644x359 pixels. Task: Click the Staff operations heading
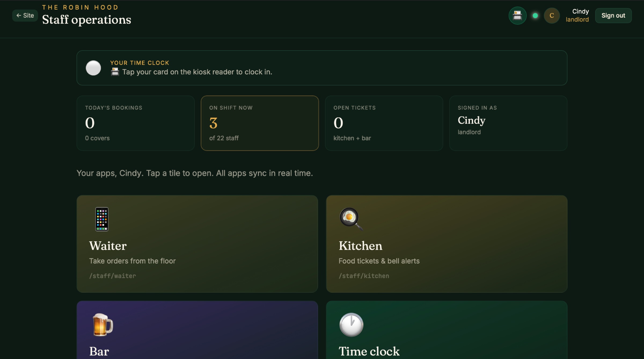(x=86, y=20)
